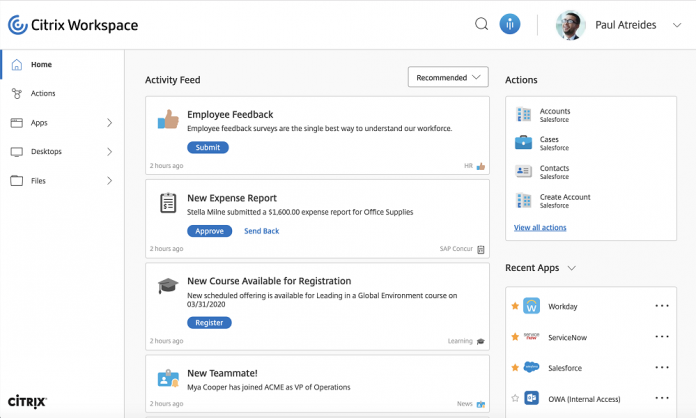The width and height of the screenshot is (696, 418).
Task: Select Actions in the sidebar menu
Action: coord(43,93)
